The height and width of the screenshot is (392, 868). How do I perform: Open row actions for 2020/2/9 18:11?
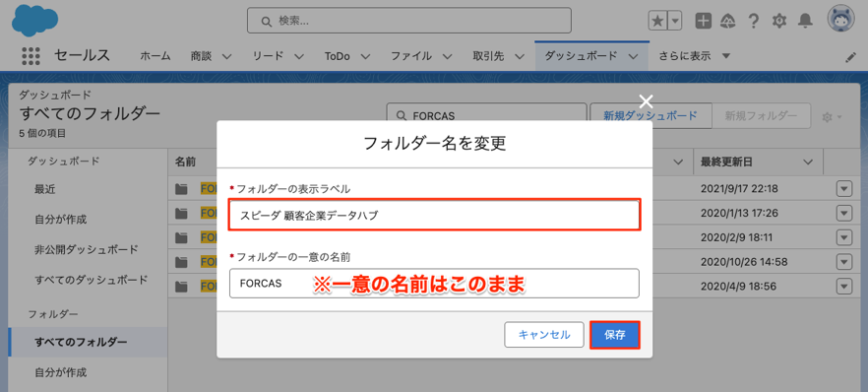(843, 237)
